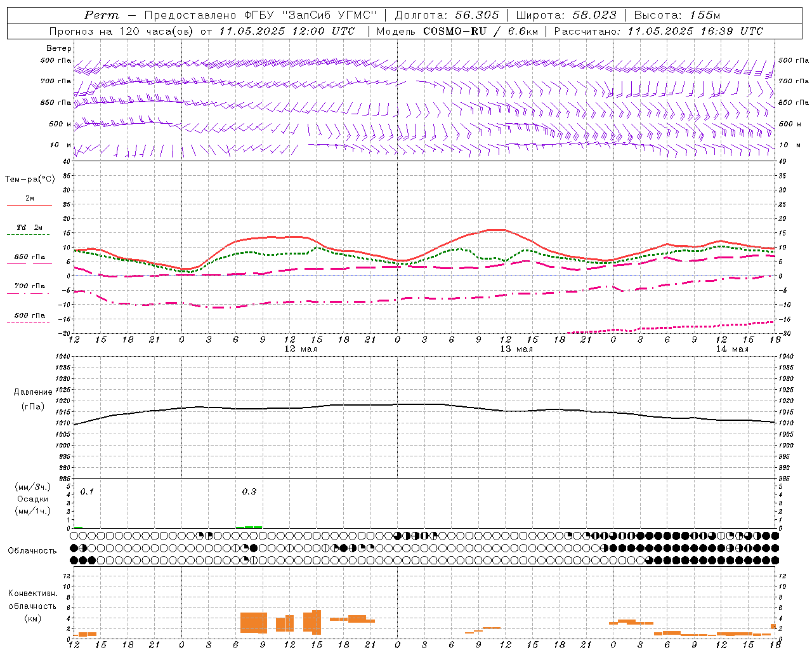Click "Рассчитано: 11.05.2025 16:39 UTC" timestamp
Image resolution: width=812 pixels, height=650 pixels.
pos(658,31)
